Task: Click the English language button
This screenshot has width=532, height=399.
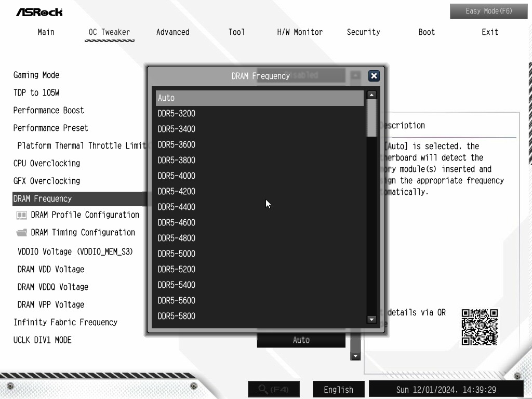Action: click(x=338, y=390)
